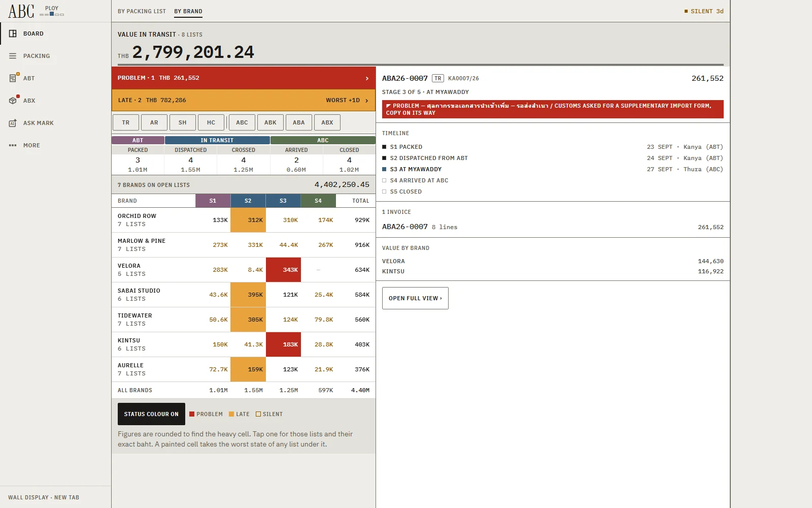
Task: Select Velora's red 343K S3 cell
Action: pos(283,270)
